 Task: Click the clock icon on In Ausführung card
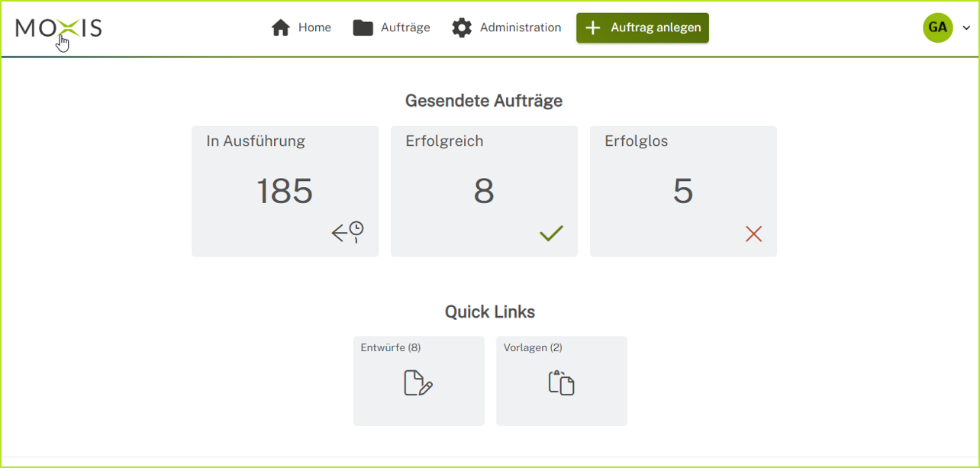[x=347, y=232]
